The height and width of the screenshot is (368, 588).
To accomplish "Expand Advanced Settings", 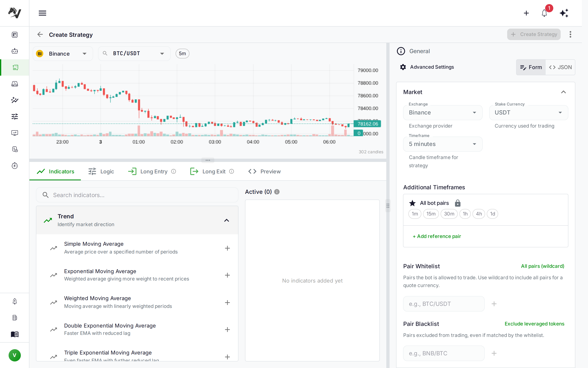I will 427,67.
